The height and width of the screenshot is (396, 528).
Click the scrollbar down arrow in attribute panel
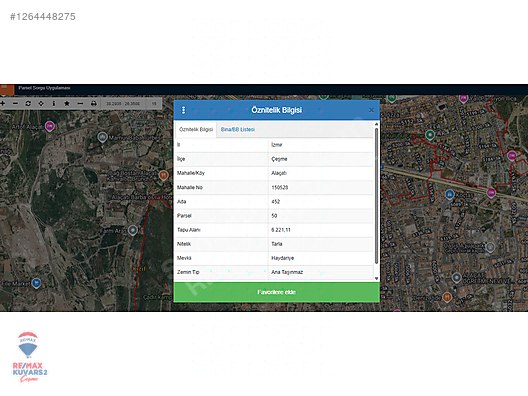[376, 278]
